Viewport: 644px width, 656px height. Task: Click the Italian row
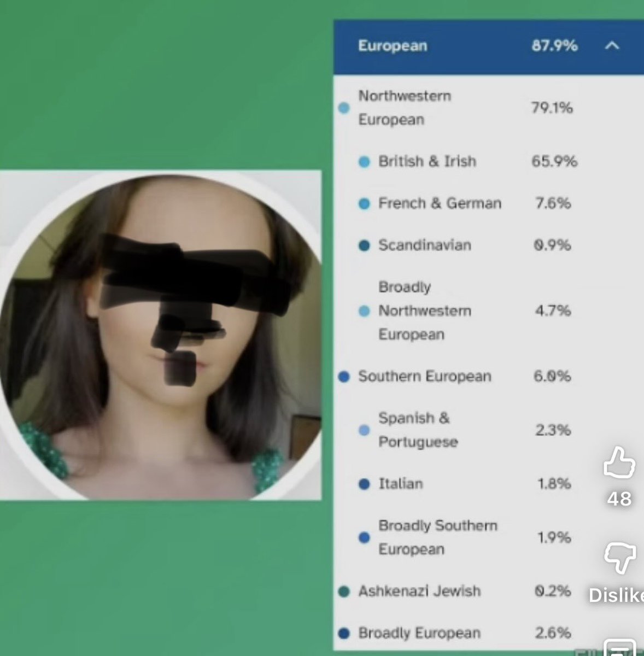pyautogui.click(x=489, y=484)
